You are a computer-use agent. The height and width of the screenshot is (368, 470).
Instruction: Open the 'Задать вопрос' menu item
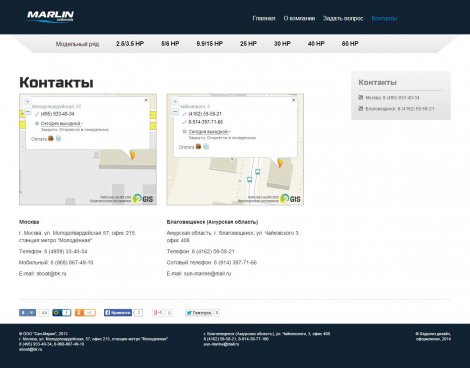point(343,18)
